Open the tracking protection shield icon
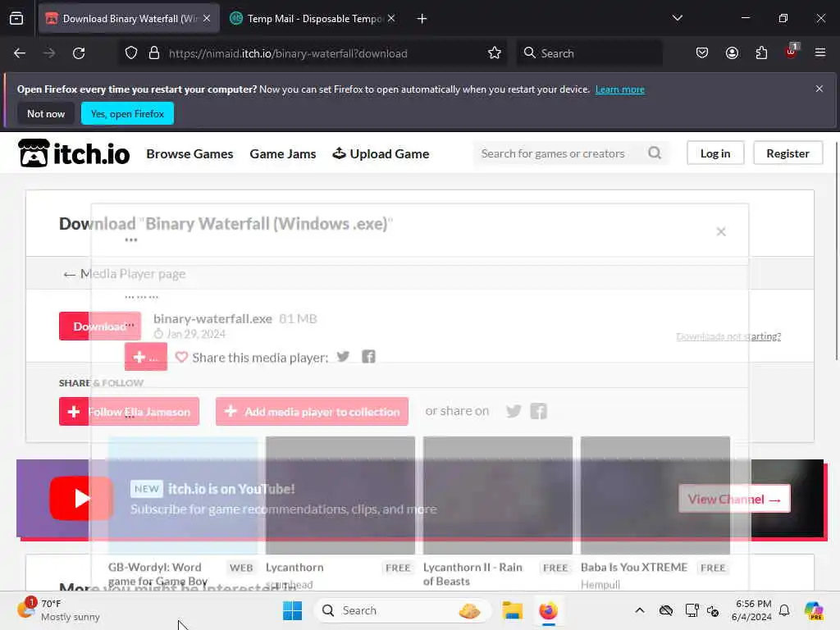The height and width of the screenshot is (630, 840). coord(131,53)
